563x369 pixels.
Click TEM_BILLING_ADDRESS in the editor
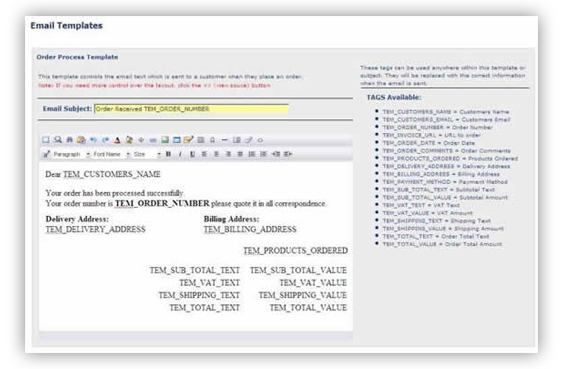[250, 229]
